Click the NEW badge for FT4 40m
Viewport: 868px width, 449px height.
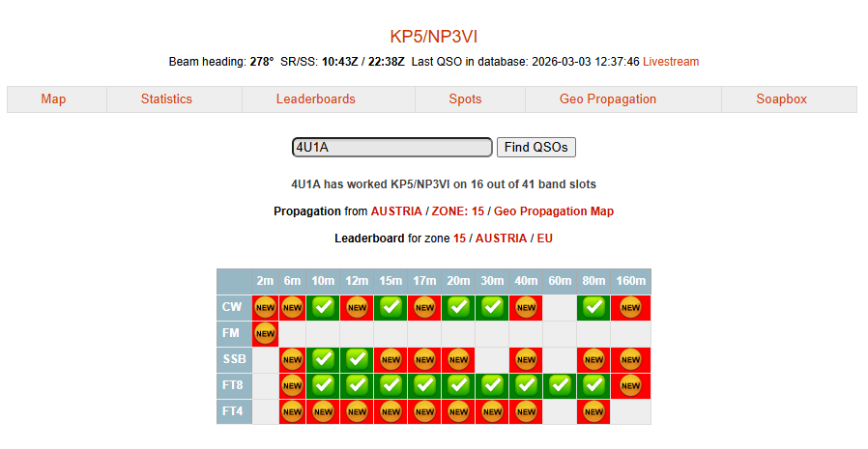click(526, 411)
